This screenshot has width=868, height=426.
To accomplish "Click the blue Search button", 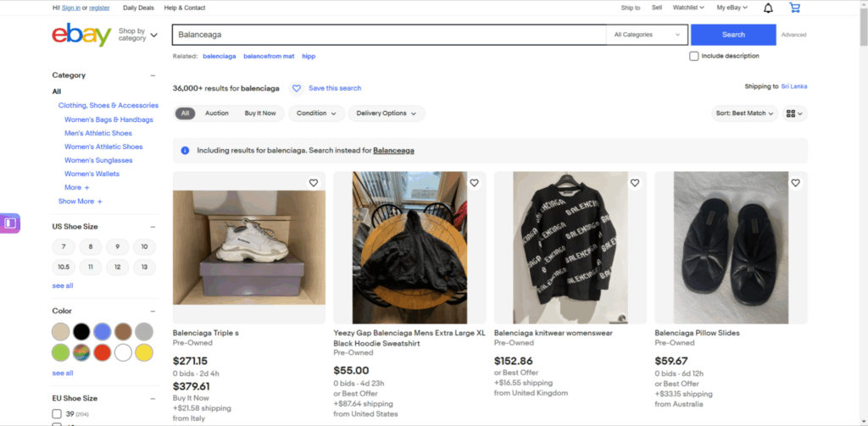I will [733, 35].
